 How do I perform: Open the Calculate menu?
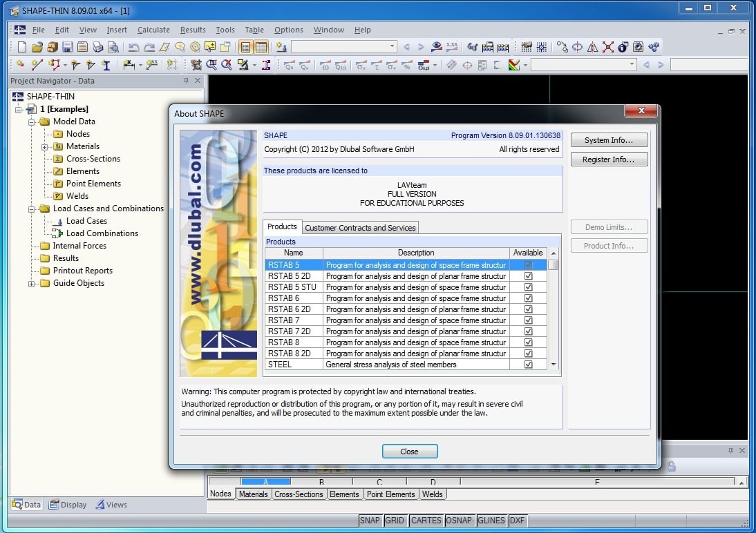153,30
